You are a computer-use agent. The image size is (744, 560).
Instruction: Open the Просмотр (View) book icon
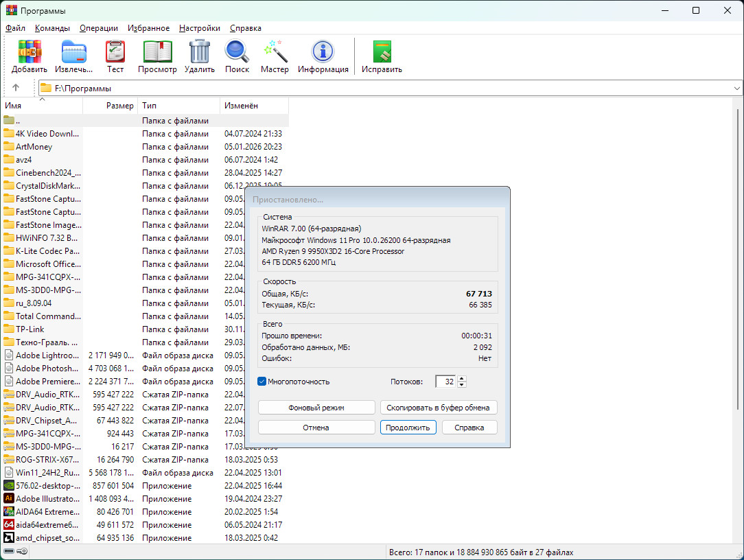point(158,51)
